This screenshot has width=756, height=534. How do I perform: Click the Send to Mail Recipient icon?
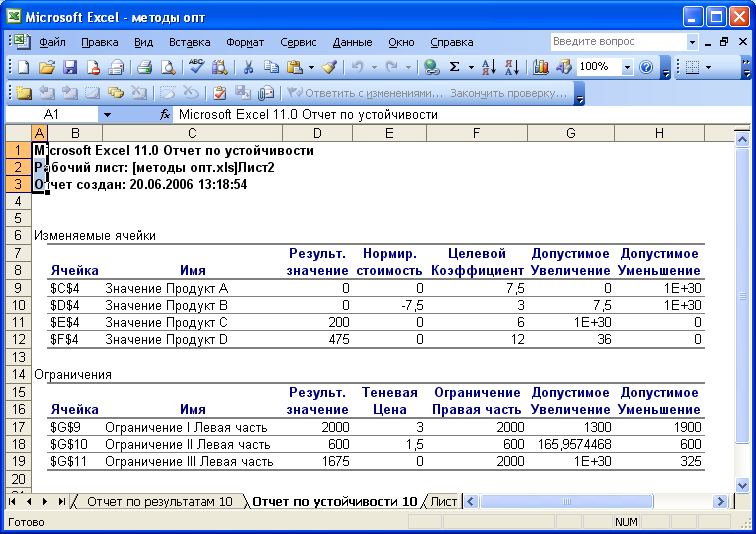pyautogui.click(x=266, y=93)
